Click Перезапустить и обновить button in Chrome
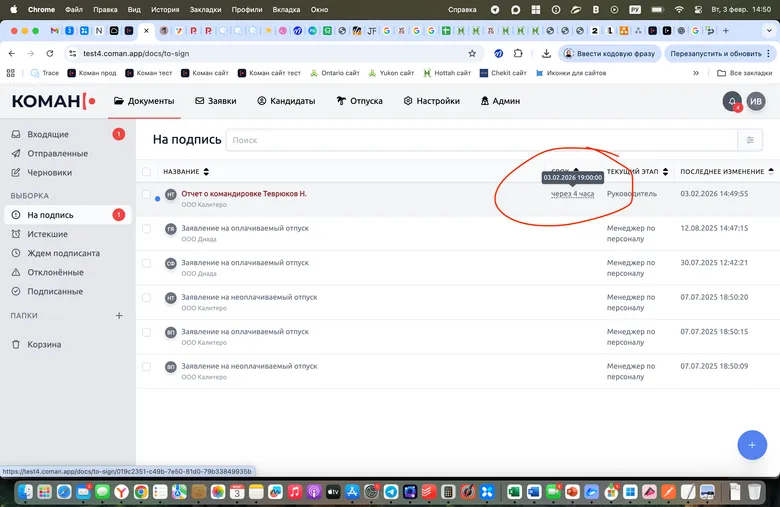Viewport: 780px width, 507px height. [x=716, y=53]
